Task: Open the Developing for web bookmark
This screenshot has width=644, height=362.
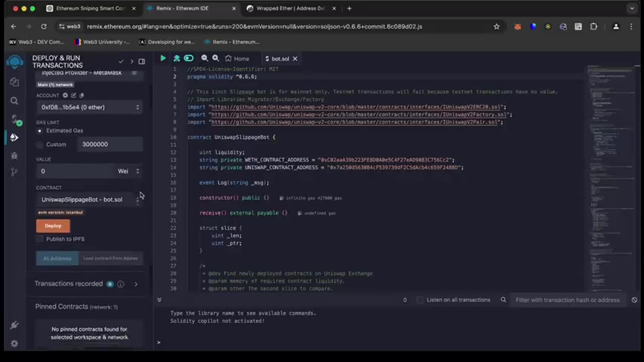Action: coord(167,42)
